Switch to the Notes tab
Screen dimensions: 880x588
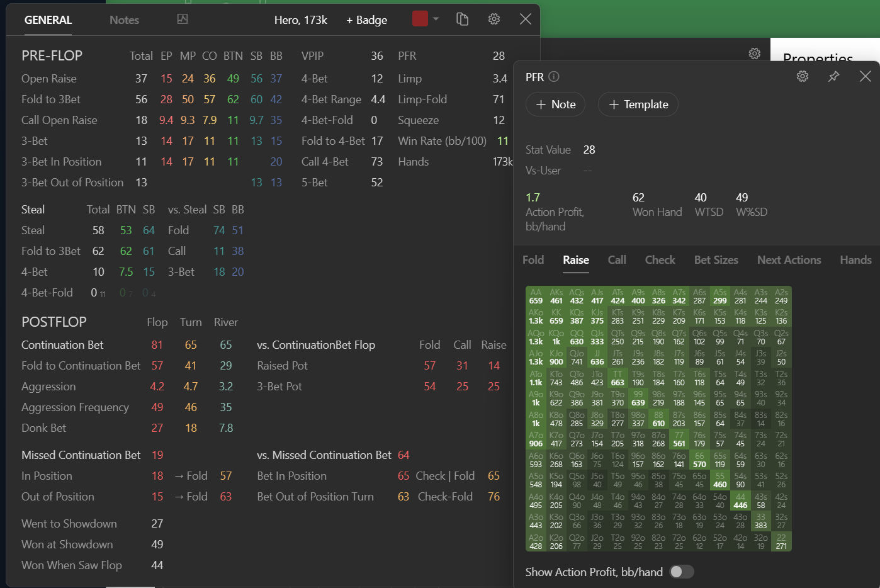(124, 20)
